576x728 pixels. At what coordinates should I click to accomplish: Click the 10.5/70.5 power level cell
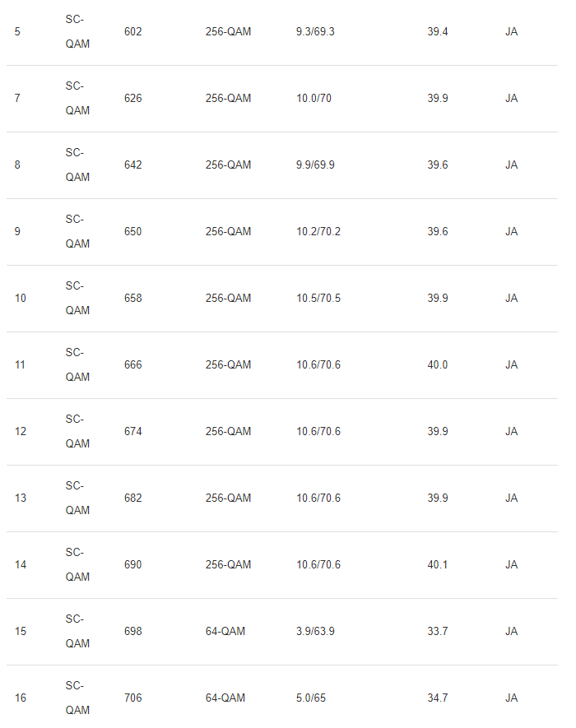318,299
